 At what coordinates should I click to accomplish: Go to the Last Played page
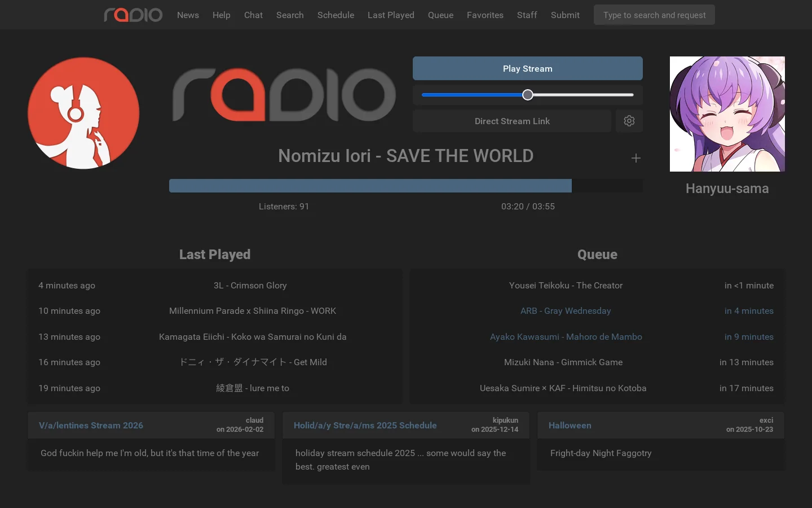pyautogui.click(x=391, y=15)
